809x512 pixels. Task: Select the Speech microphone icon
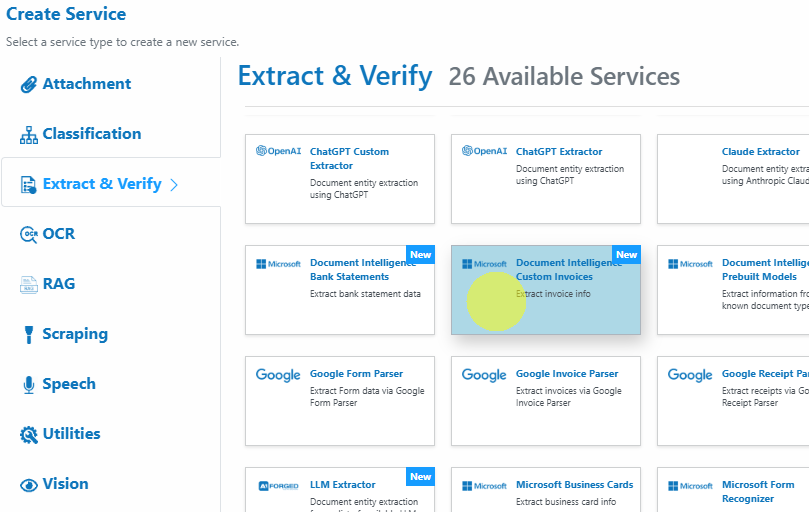29,385
